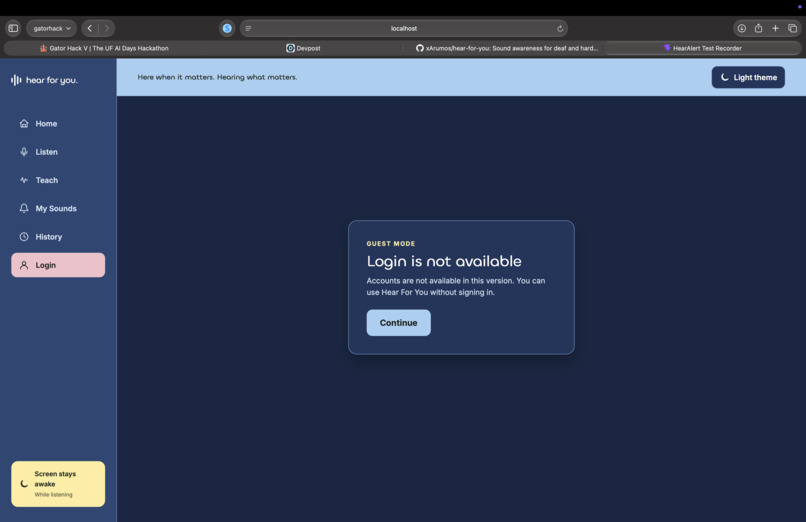Click the house icon beside Home
This screenshot has height=522, width=806.
point(24,123)
